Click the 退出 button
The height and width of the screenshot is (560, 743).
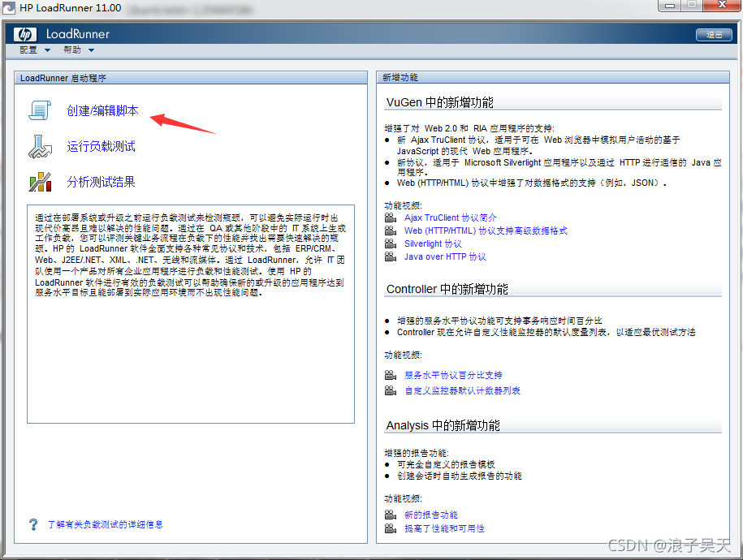tap(714, 35)
